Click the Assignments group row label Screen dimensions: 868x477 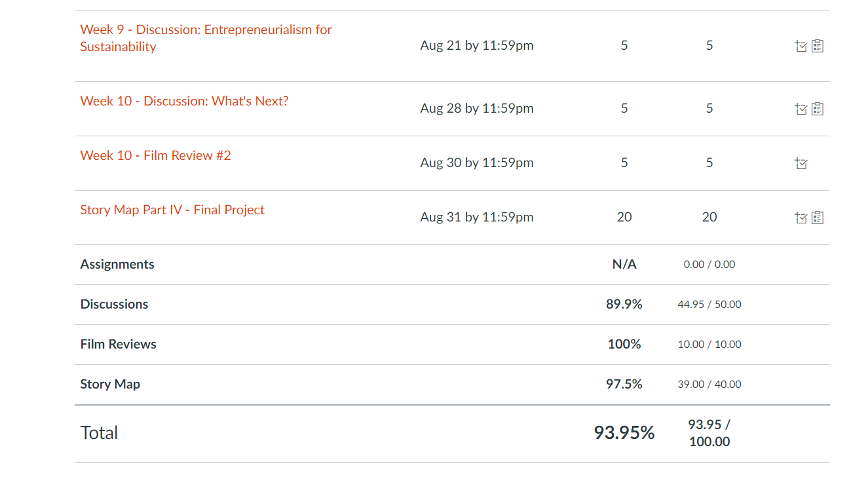(x=117, y=264)
